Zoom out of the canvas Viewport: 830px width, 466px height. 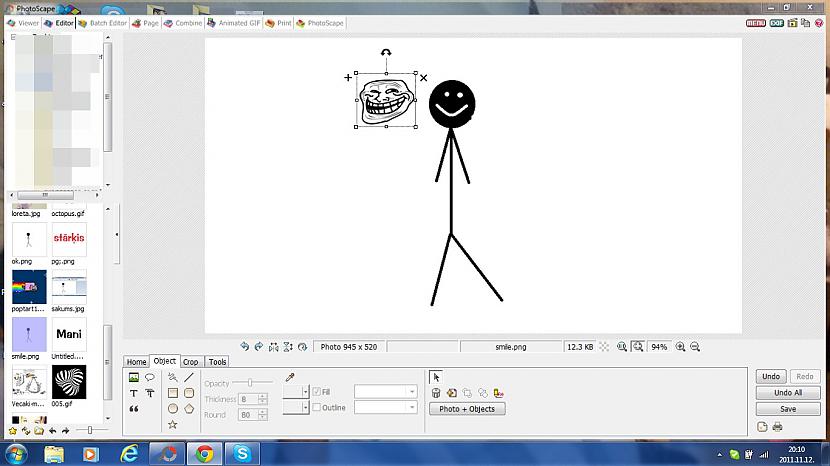pyautogui.click(x=695, y=347)
